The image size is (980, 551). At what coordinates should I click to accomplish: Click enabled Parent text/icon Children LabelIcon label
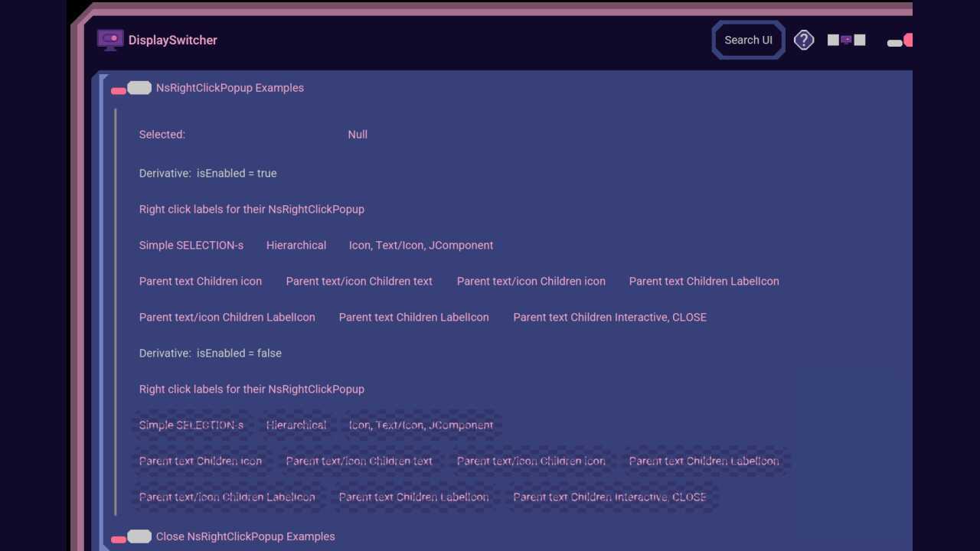(227, 318)
